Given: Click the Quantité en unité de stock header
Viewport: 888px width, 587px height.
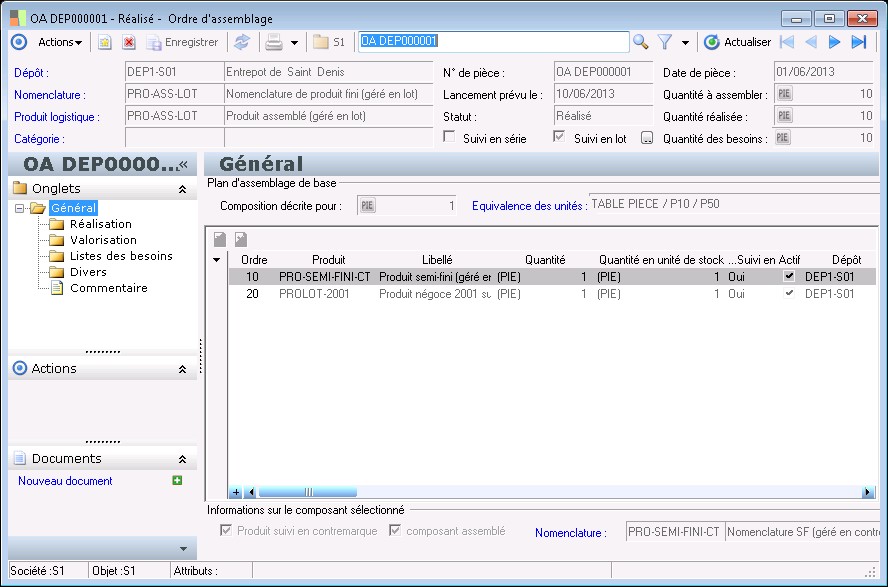Looking at the screenshot, I should [661, 260].
